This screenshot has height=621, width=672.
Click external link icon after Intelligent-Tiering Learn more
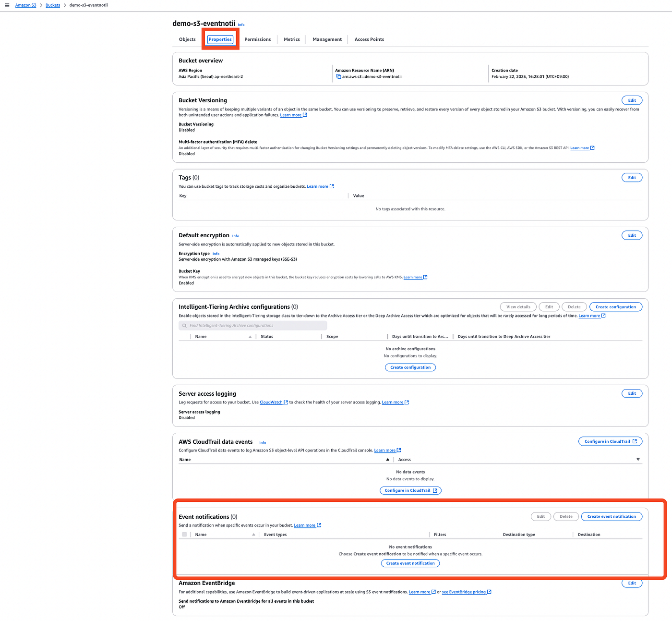603,316
